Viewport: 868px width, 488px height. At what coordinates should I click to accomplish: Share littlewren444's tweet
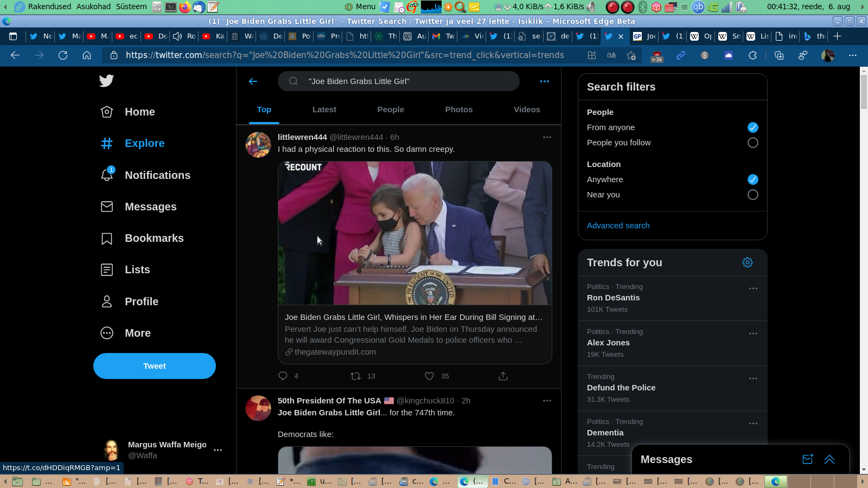point(503,376)
